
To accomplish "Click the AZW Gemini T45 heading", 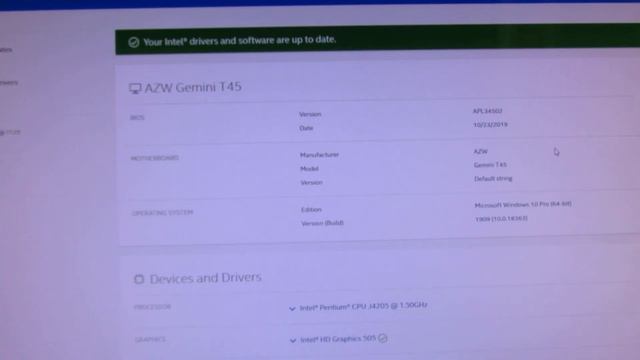I will 193,87.
